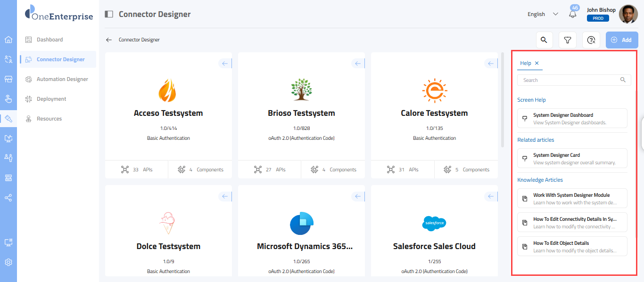644x282 pixels.
Task: Click the search magnifier toolbar button
Action: 544,40
